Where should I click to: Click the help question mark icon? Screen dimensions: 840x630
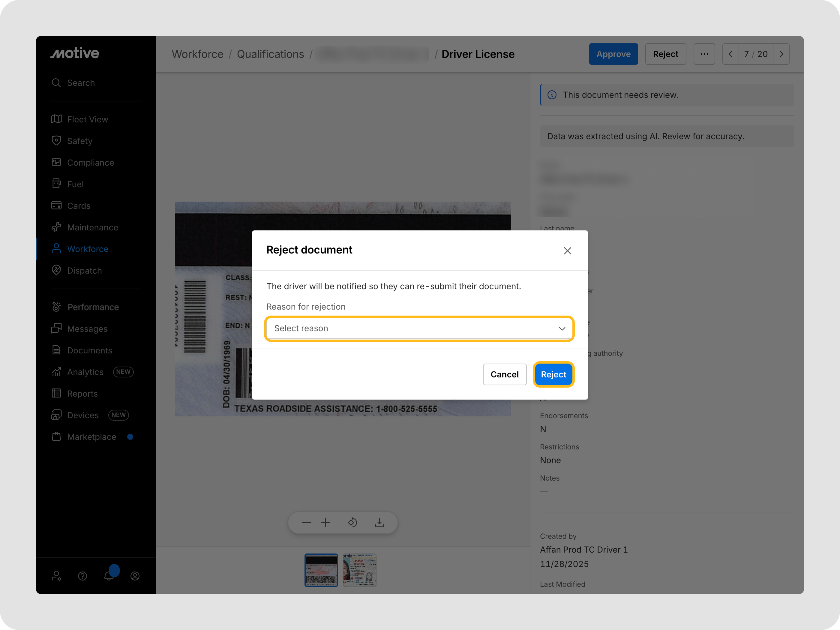pyautogui.click(x=82, y=576)
